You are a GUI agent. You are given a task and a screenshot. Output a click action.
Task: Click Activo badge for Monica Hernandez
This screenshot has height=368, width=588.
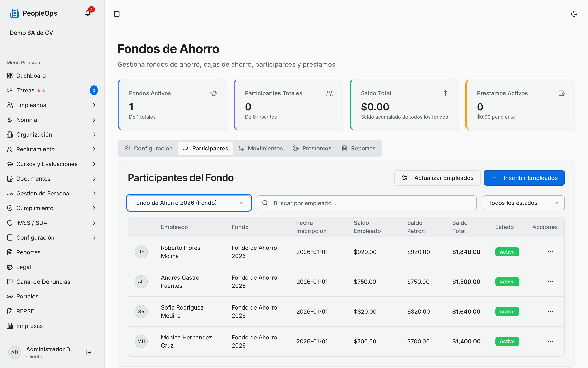[x=507, y=341]
